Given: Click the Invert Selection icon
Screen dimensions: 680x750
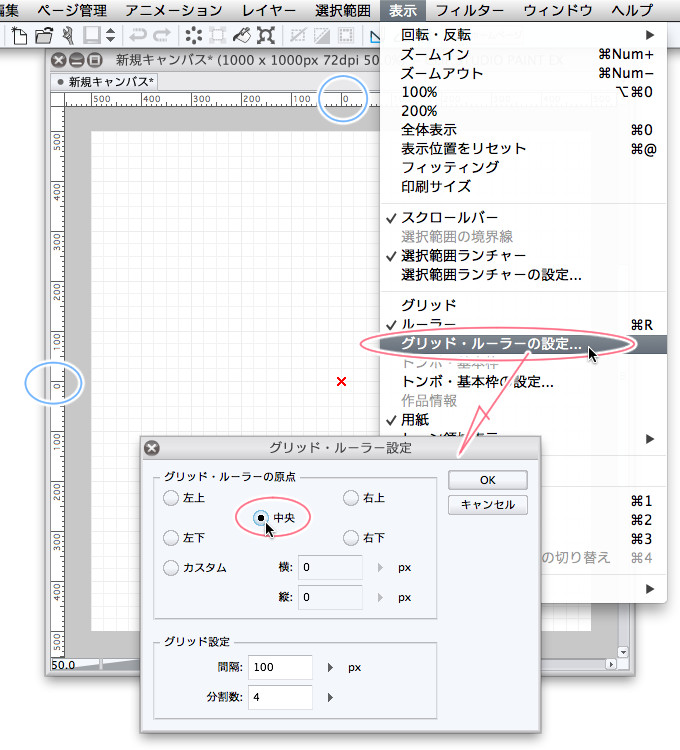Looking at the screenshot, I should (321, 35).
